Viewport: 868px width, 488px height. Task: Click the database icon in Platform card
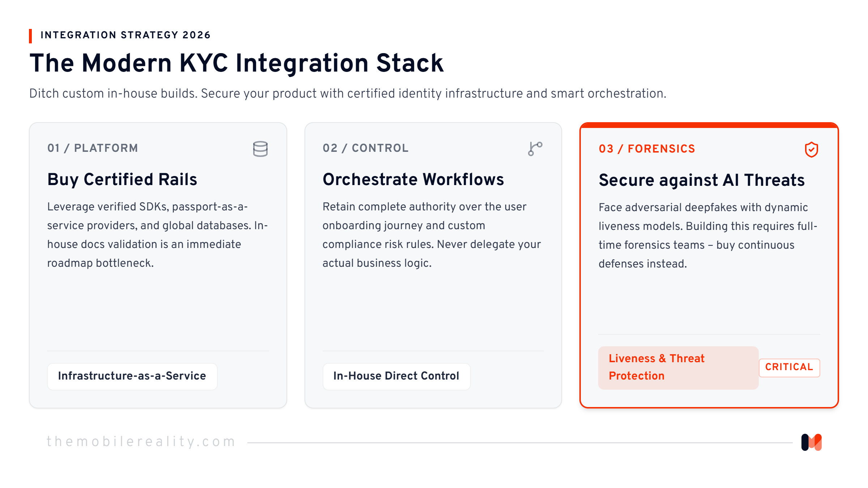click(260, 149)
